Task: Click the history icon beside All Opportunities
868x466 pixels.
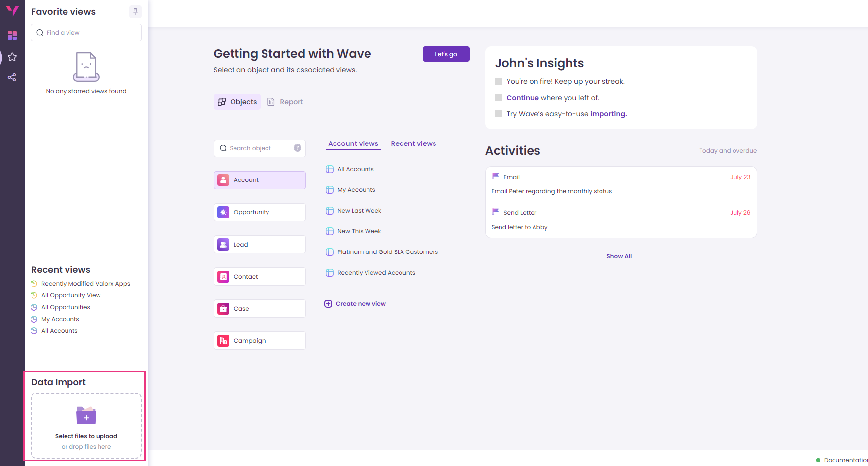Action: coord(34,307)
